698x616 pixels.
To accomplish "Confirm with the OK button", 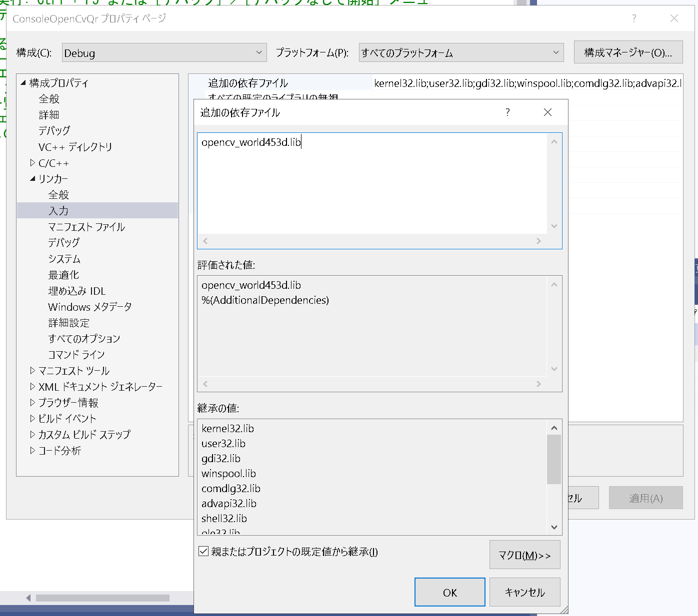I will [x=449, y=592].
